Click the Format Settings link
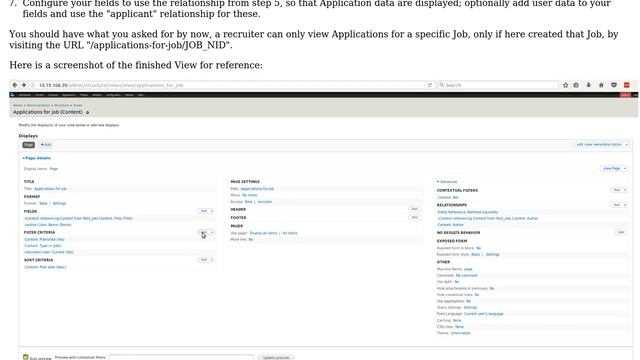 click(x=59, y=203)
